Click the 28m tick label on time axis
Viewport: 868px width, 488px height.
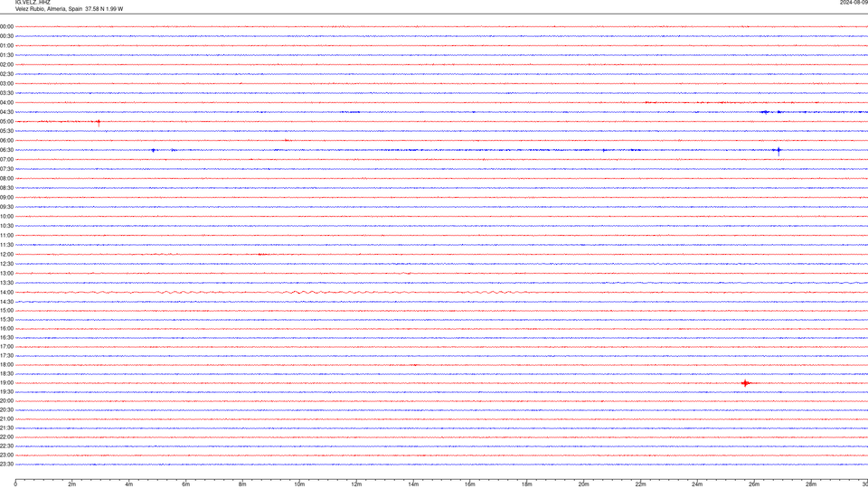click(x=811, y=484)
